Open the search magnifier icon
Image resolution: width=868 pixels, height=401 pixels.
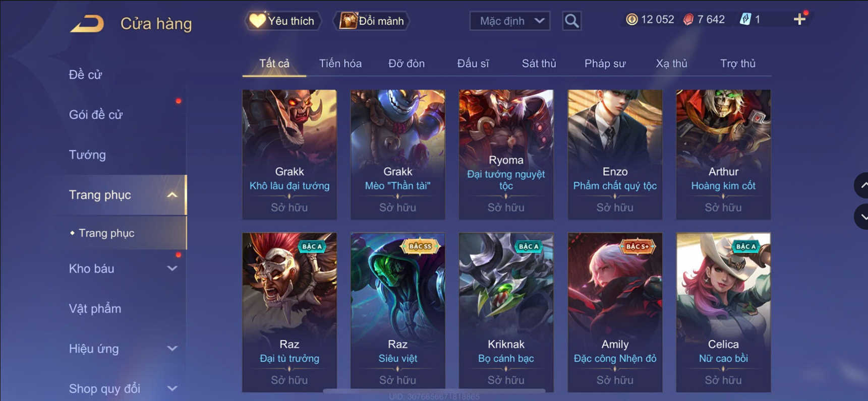(571, 21)
